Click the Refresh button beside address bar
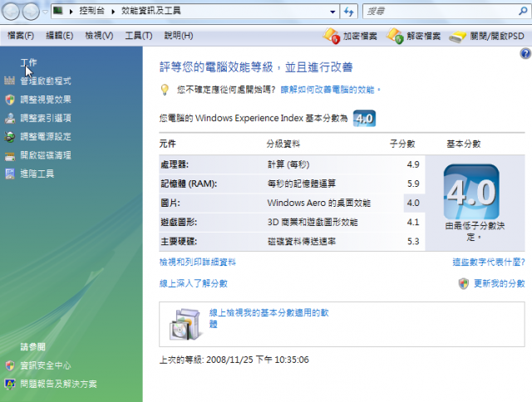This screenshot has height=402, width=532. 348,12
